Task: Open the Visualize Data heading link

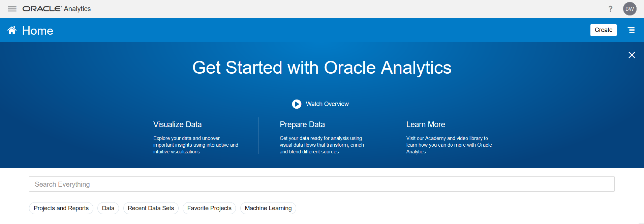Action: (177, 124)
